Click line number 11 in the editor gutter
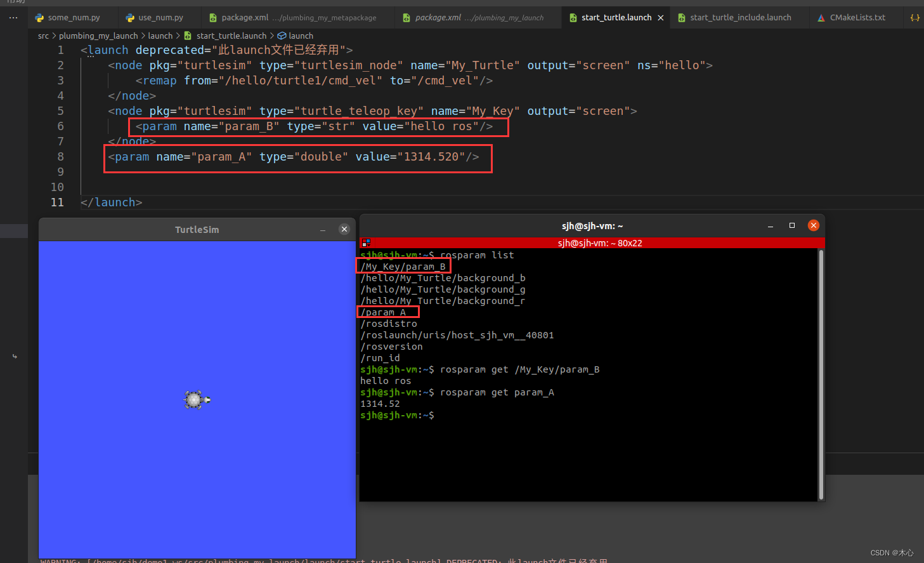 click(x=57, y=202)
